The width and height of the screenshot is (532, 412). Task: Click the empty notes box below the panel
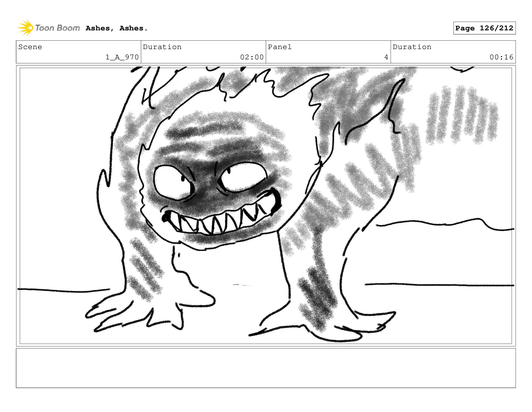coord(266,368)
